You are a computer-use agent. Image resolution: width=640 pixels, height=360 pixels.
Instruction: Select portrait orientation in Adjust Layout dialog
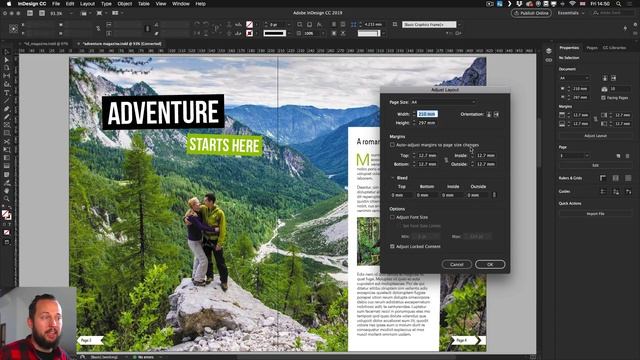(x=489, y=114)
